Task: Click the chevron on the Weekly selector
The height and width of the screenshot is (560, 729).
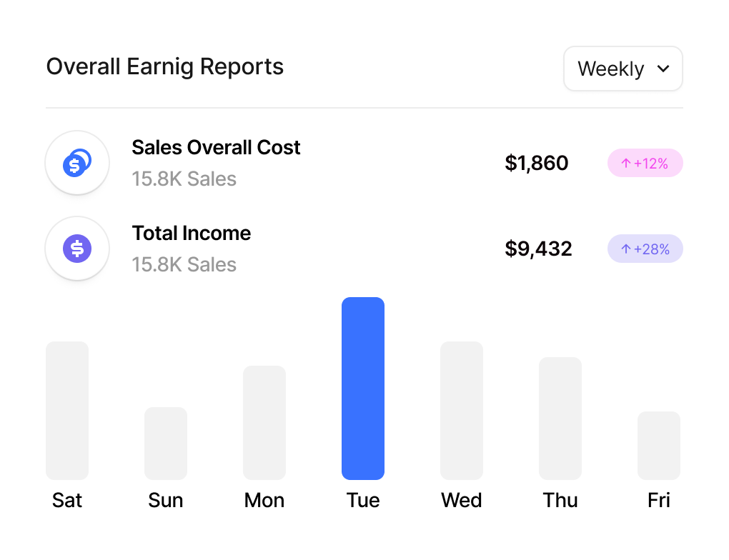Action: (664, 69)
